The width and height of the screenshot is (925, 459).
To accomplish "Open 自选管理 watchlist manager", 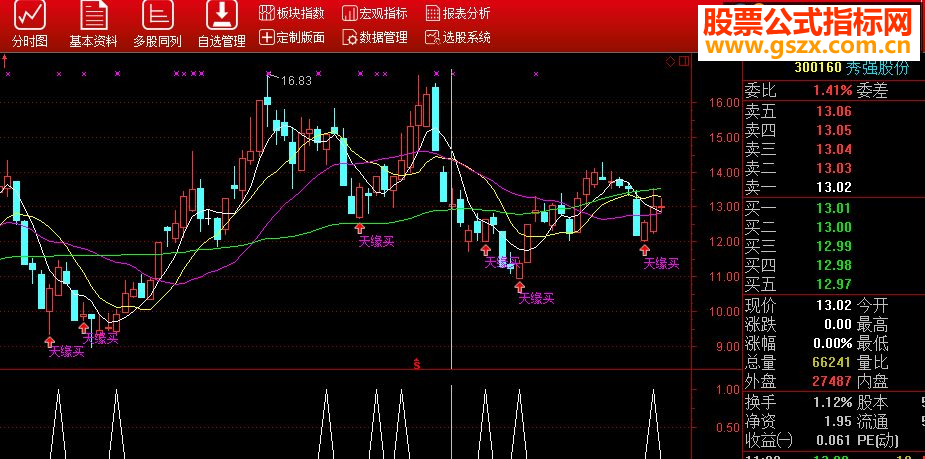I will tap(221, 25).
